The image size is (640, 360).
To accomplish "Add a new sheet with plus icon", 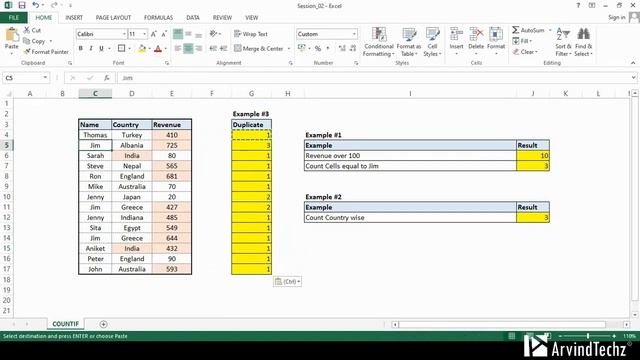I will click(103, 324).
